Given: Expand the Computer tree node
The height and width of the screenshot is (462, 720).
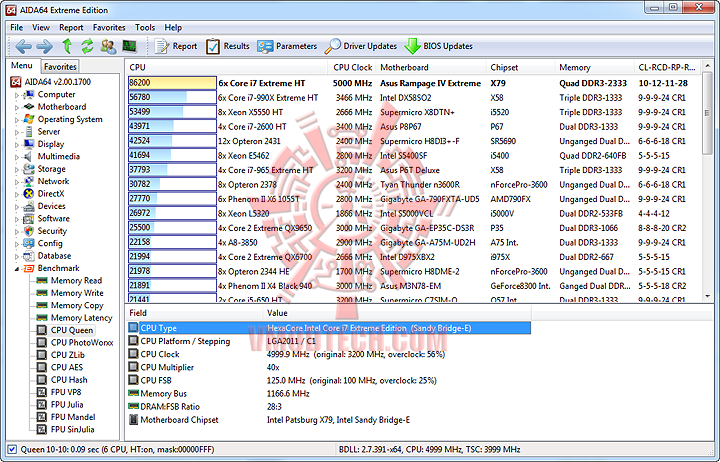Looking at the screenshot, I should (x=17, y=95).
